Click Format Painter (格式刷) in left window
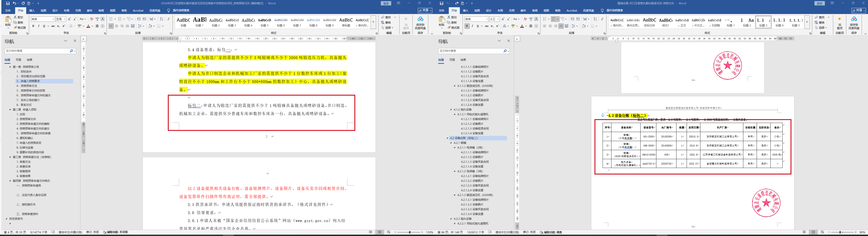Viewport: 868px width, 236px height. pyautogui.click(x=21, y=28)
